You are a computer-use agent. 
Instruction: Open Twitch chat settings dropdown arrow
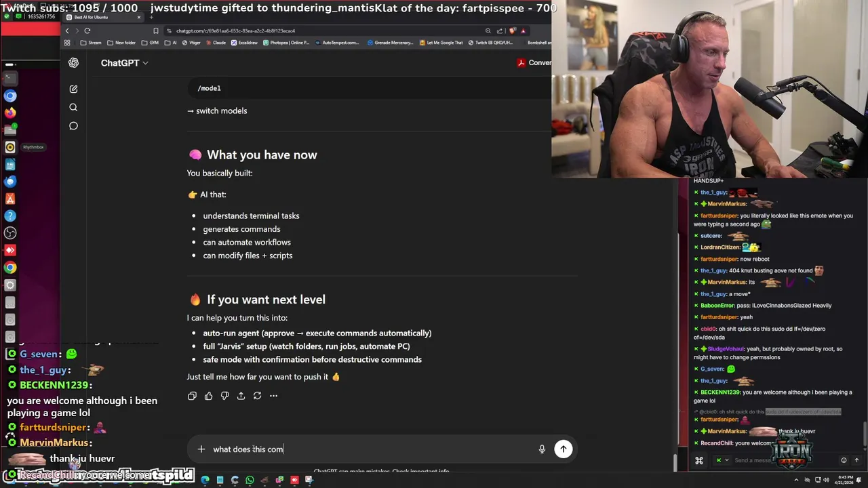727,460
